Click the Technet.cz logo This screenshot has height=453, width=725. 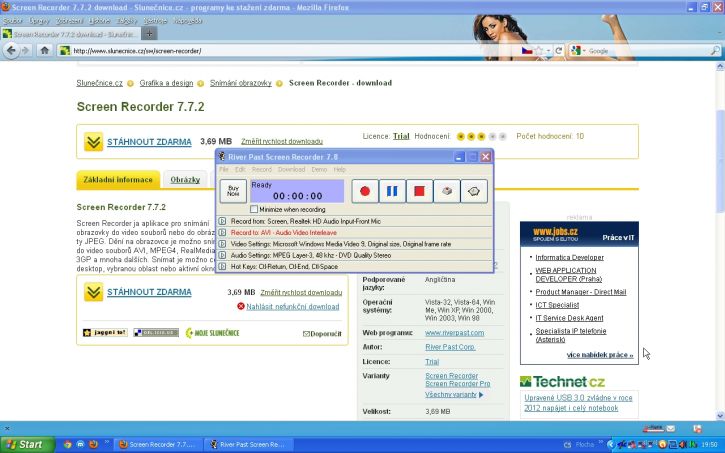562,382
